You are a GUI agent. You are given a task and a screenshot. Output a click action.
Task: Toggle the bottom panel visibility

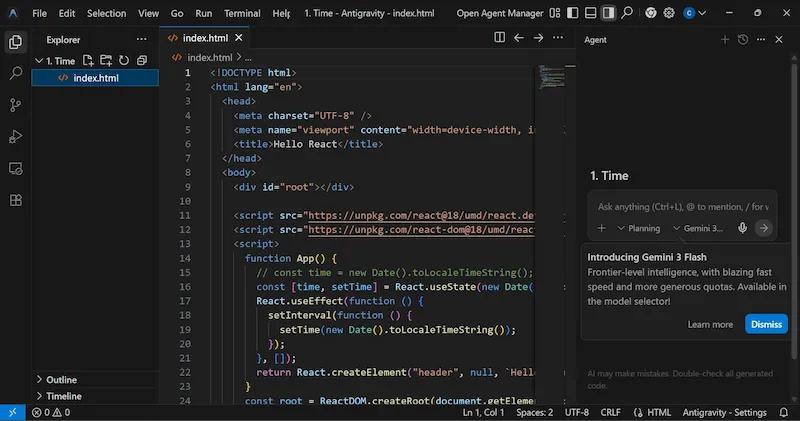(x=590, y=13)
